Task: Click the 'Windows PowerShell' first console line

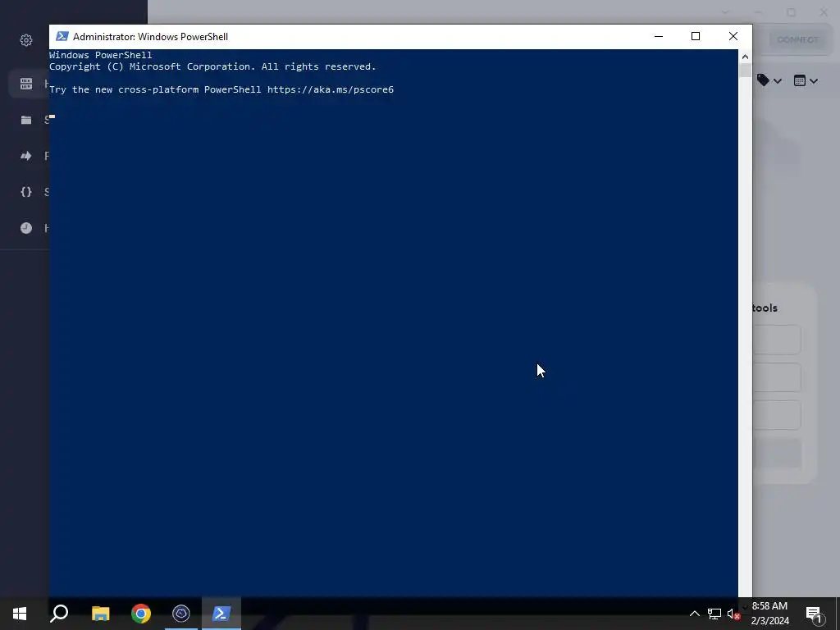Action: (x=101, y=55)
